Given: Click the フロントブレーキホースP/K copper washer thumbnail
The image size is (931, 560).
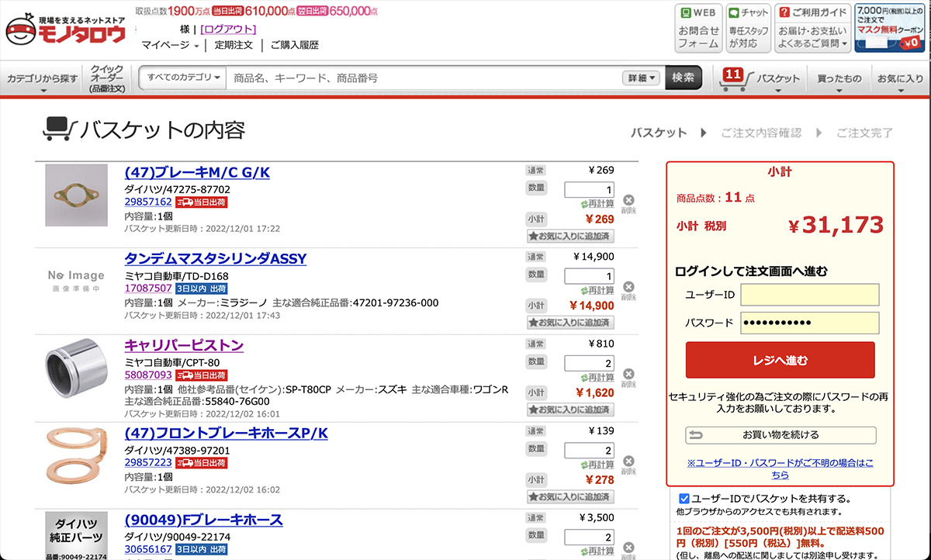Looking at the screenshot, I should pyautogui.click(x=76, y=456).
